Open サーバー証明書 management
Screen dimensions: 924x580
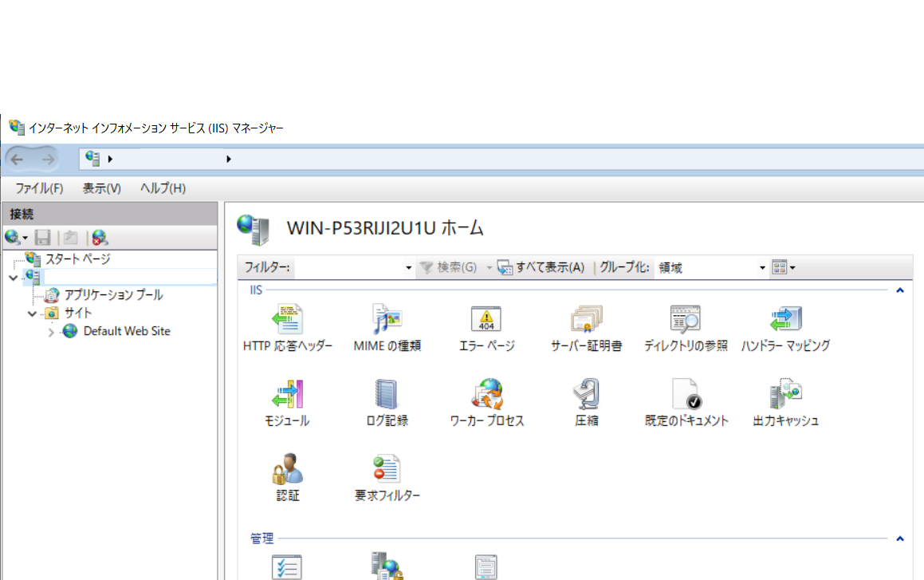pyautogui.click(x=586, y=318)
